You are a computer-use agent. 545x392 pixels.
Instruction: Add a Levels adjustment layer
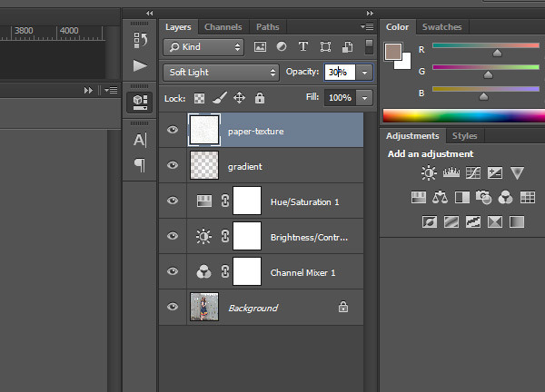tap(451, 172)
